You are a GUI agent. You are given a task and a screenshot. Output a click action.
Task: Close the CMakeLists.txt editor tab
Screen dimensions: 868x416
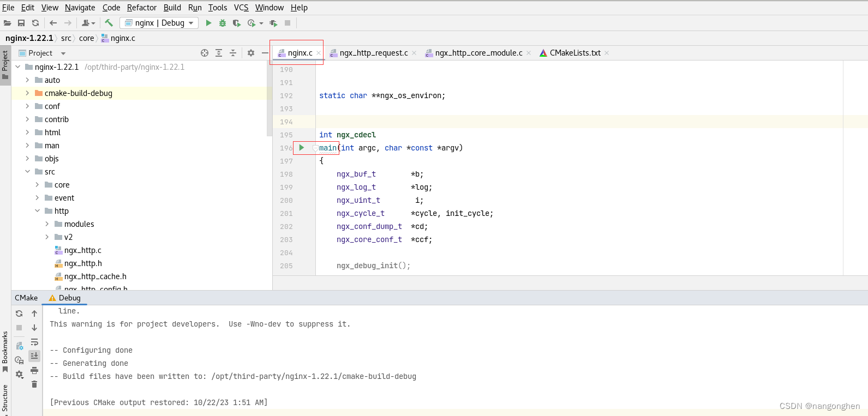tap(607, 53)
